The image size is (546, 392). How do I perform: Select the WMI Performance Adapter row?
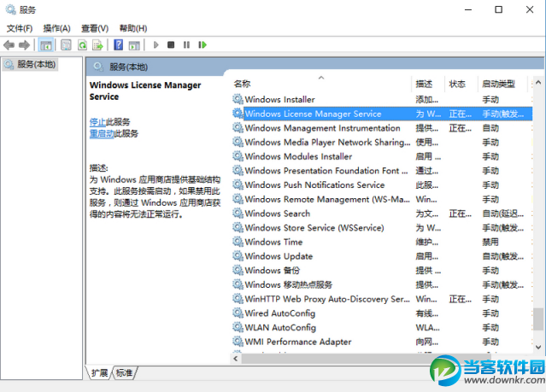click(x=382, y=342)
